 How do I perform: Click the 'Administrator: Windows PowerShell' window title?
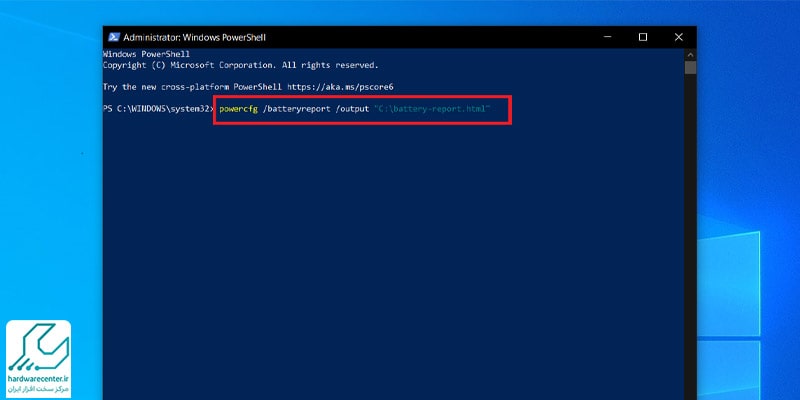point(194,37)
